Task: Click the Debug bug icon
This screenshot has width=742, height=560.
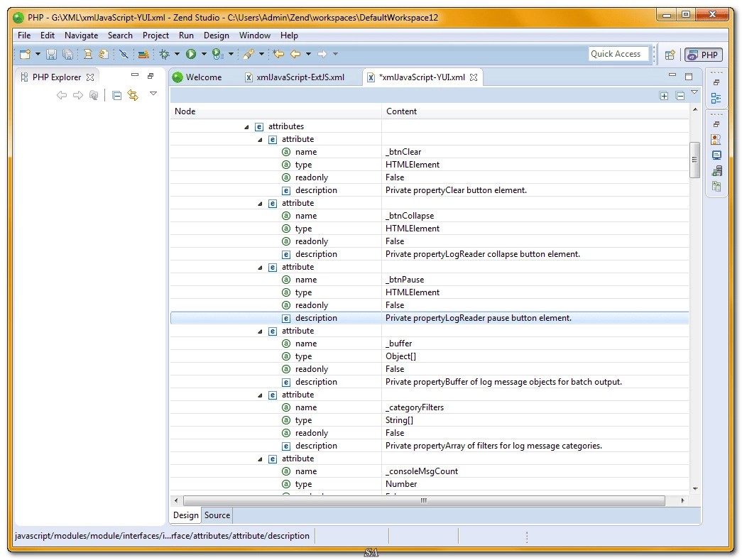Action: tap(164, 55)
